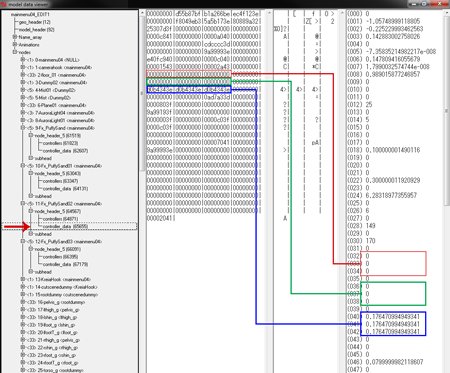Select node_header_5 (61519) entry

coord(57,136)
